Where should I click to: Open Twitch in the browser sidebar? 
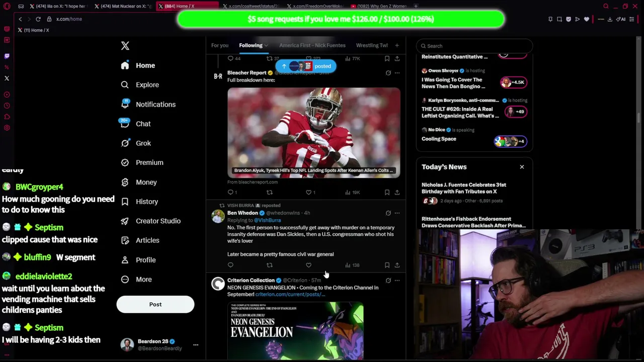[7, 56]
